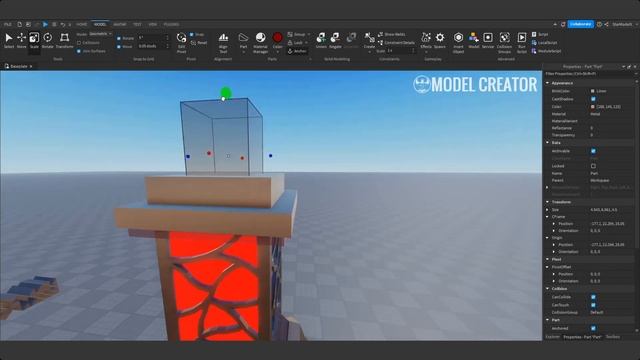Viewport: 640px width, 360px height.
Task: Toggle the Locked property
Action: [593, 166]
